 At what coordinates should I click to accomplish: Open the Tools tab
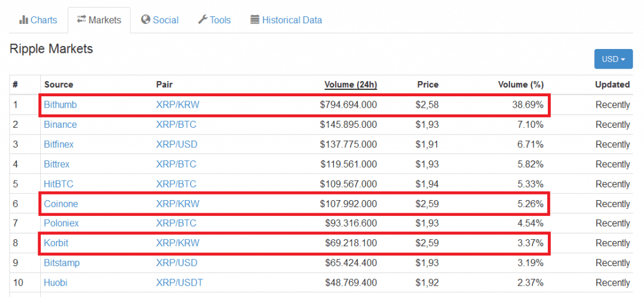tap(214, 20)
